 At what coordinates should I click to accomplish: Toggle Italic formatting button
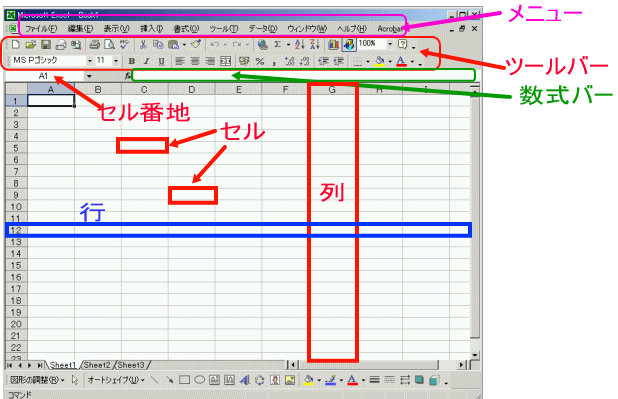(146, 61)
